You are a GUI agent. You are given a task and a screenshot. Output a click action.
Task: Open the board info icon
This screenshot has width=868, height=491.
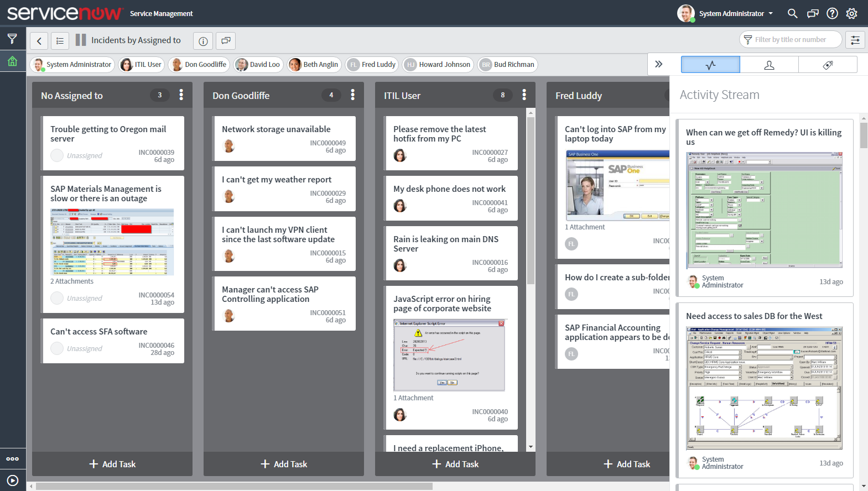tap(203, 40)
